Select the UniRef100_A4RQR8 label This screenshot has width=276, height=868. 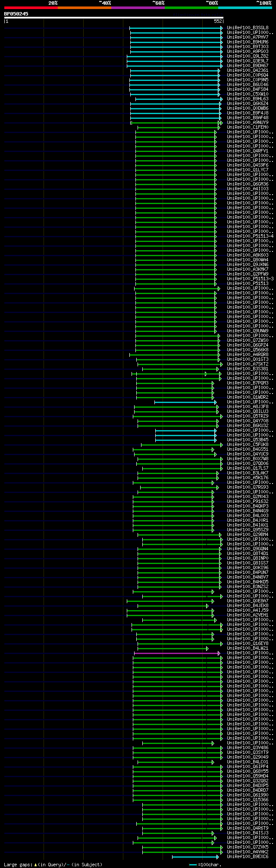pyautogui.click(x=248, y=355)
